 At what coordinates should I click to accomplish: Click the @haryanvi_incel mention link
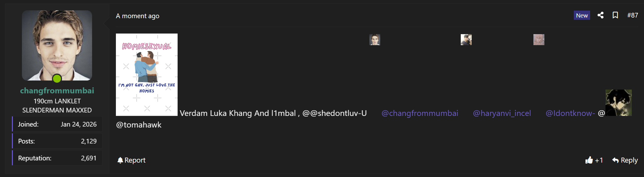[502, 113]
